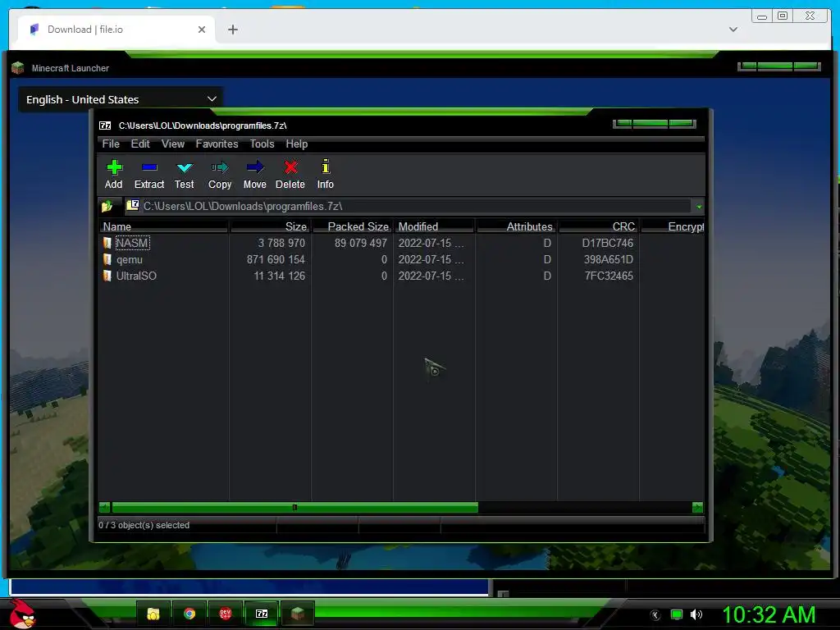
Task: Click packed size 89 079 497
Action: pyautogui.click(x=361, y=243)
